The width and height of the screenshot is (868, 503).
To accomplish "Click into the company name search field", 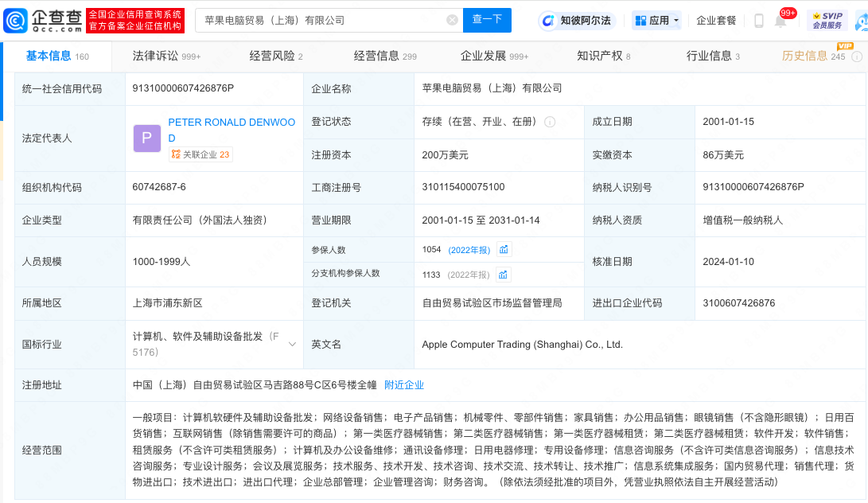I will (x=318, y=21).
